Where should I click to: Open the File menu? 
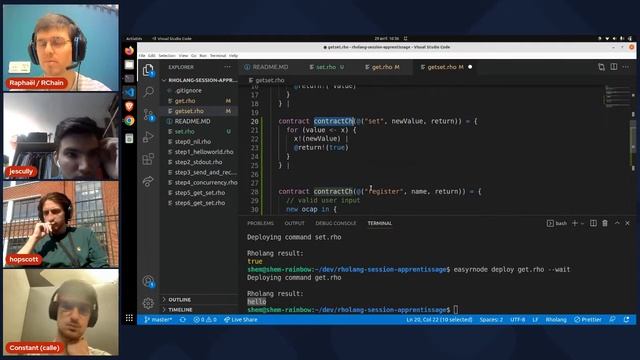(x=142, y=56)
